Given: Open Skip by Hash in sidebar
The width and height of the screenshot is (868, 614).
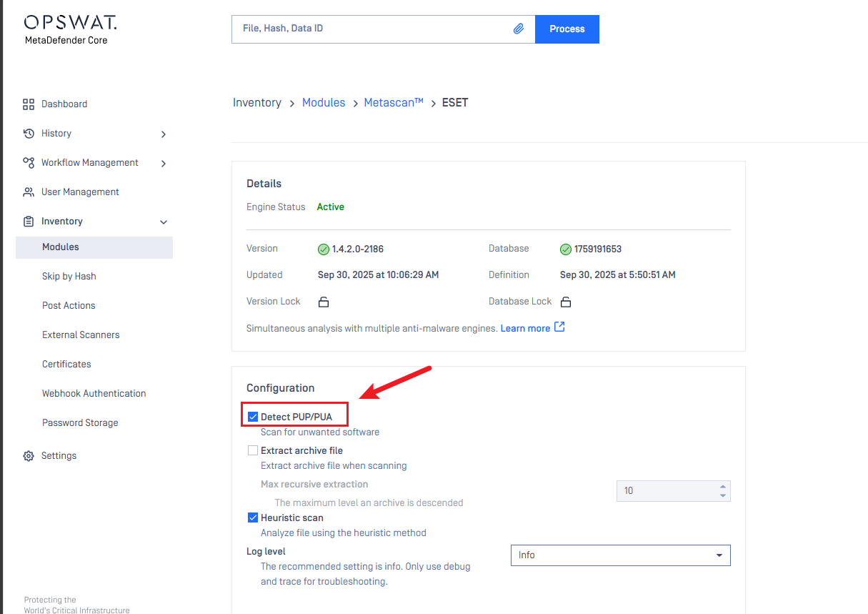Looking at the screenshot, I should [x=69, y=277].
